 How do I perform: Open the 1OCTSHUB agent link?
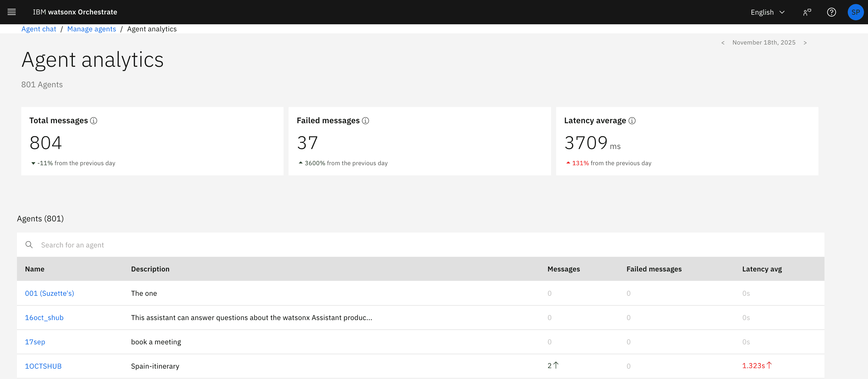coord(43,366)
